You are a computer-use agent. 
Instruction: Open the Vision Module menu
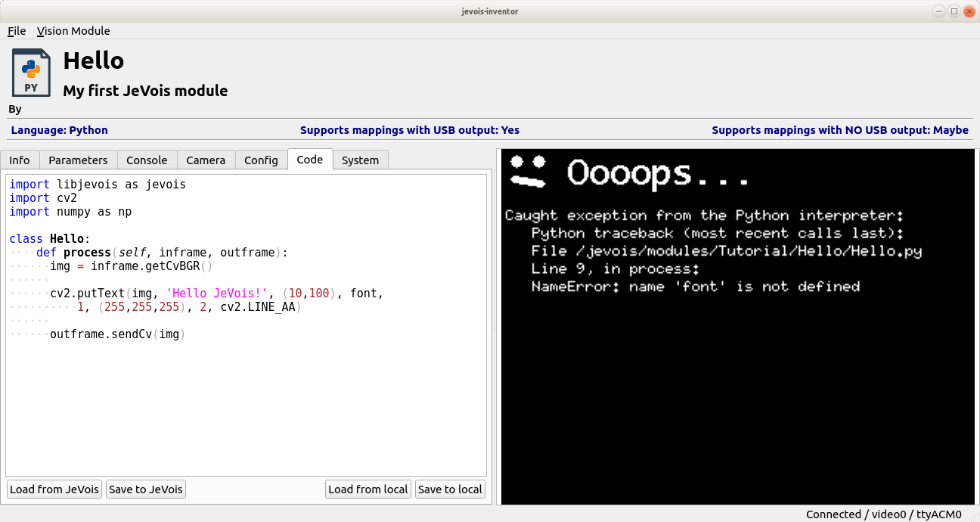[x=73, y=31]
